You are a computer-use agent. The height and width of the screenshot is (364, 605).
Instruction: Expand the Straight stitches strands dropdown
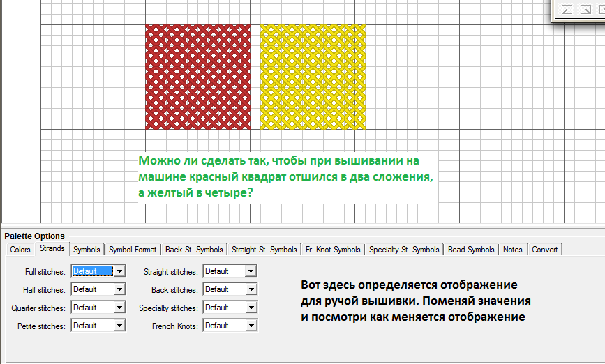[251, 271]
